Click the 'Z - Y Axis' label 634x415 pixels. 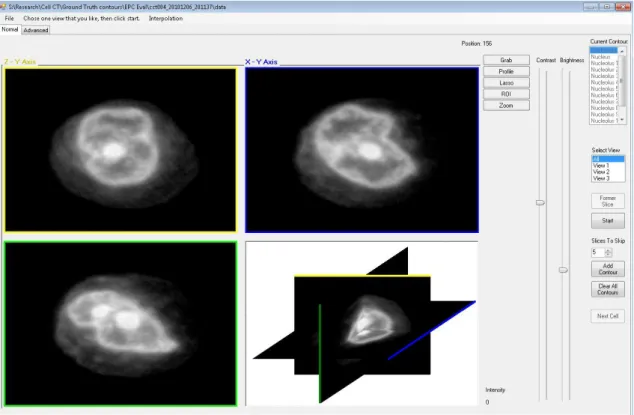(x=20, y=62)
